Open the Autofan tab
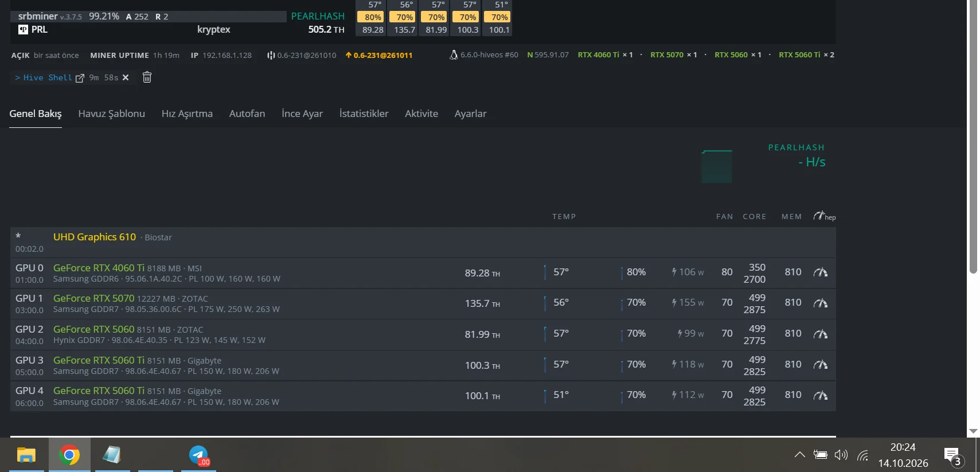Screen dimensions: 980x472 tap(247, 114)
